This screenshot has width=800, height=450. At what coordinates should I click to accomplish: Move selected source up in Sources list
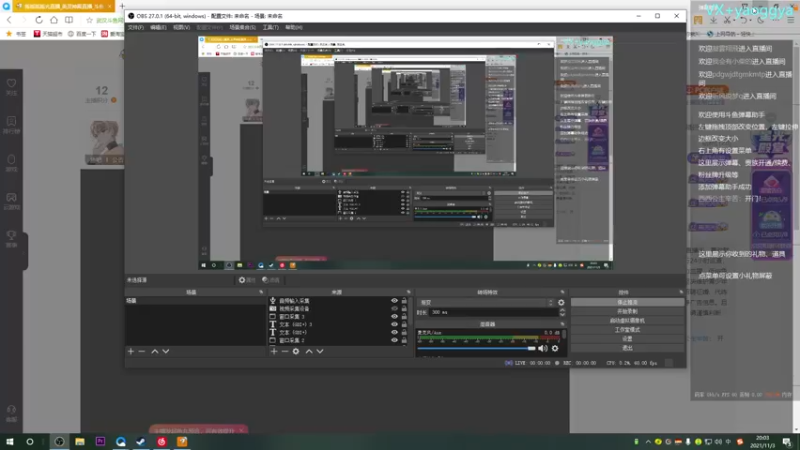pyautogui.click(x=309, y=352)
